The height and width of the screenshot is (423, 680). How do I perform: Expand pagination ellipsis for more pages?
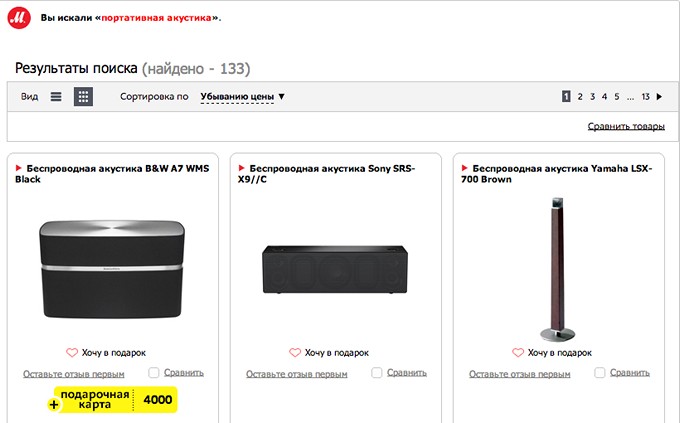[630, 97]
